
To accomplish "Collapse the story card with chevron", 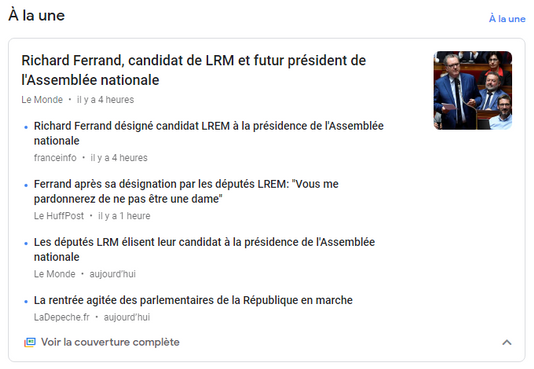I will click(x=507, y=342).
